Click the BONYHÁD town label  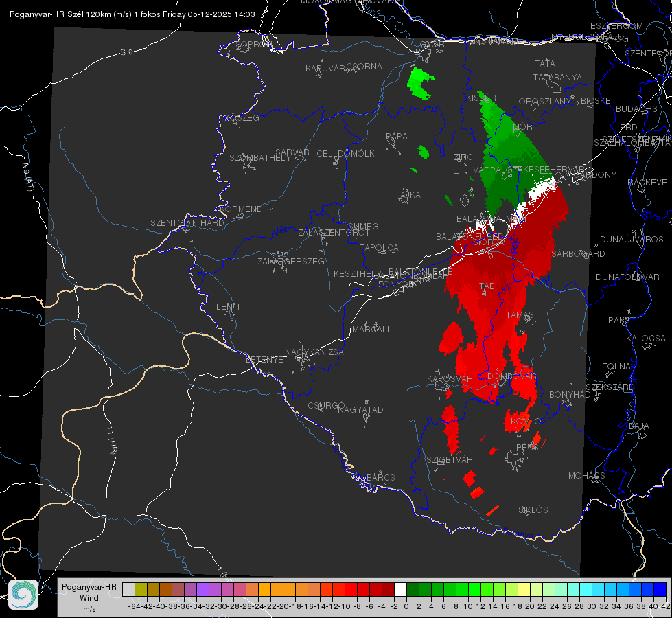pos(570,395)
